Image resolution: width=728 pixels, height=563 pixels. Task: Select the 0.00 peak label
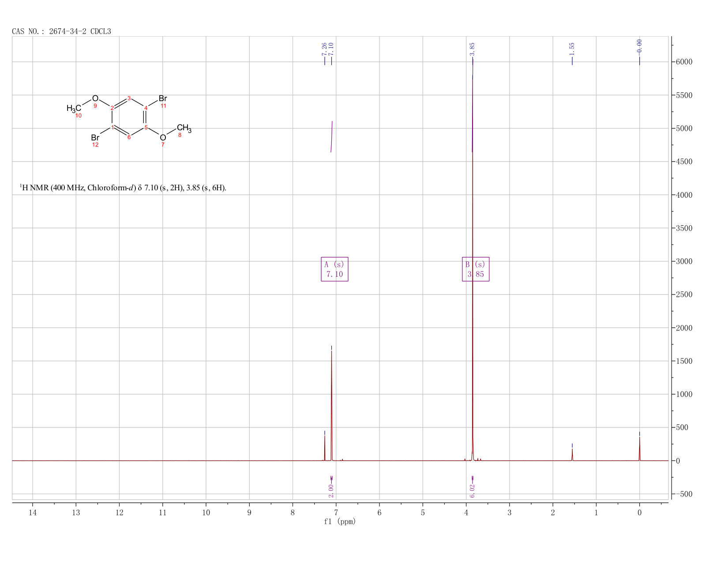click(639, 45)
